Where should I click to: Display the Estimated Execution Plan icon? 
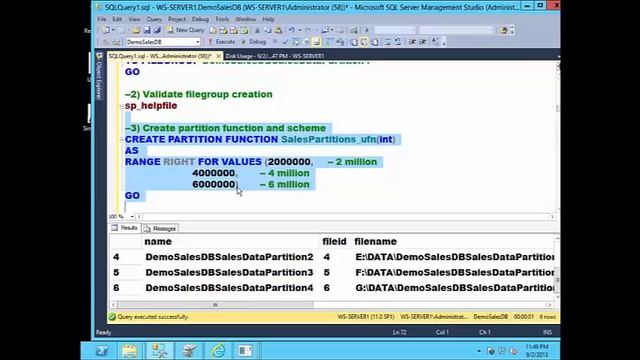tap(296, 42)
